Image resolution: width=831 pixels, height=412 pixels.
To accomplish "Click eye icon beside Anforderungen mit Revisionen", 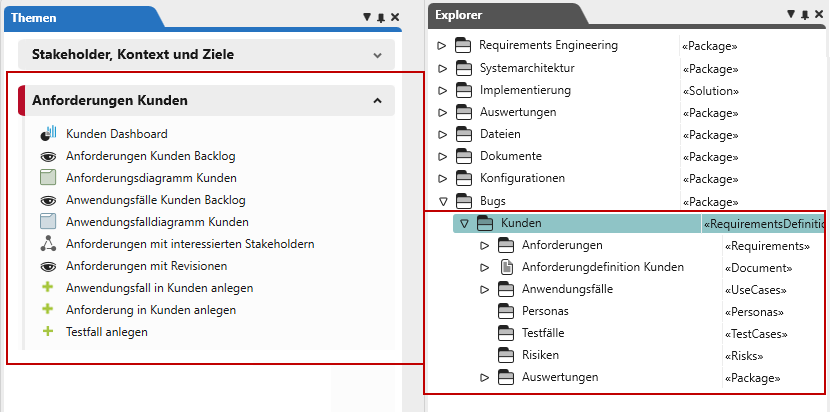I will pos(47,266).
